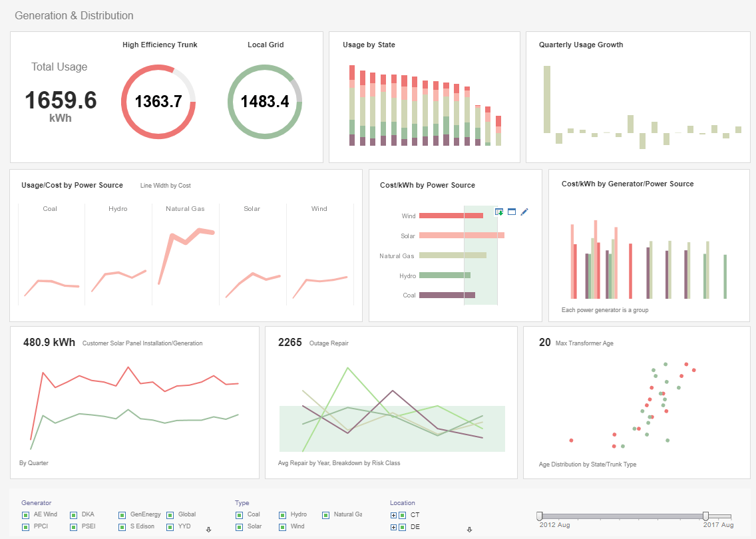Expand the DE location tree item

[394, 526]
